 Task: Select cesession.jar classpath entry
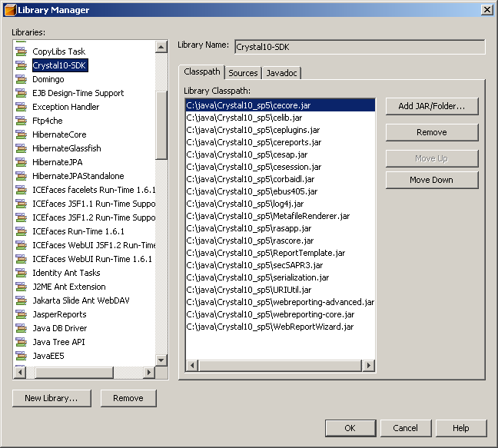point(280,167)
